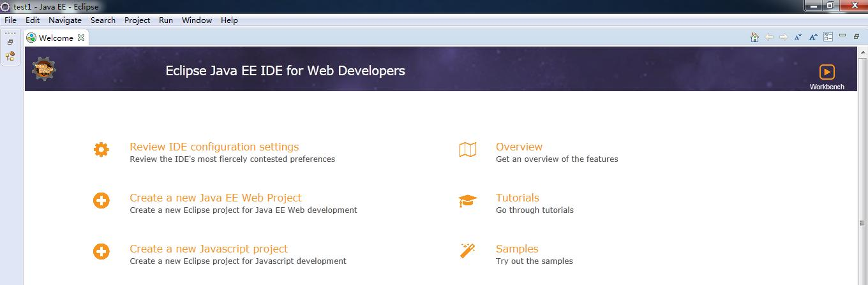Click the navigate Back arrow
868x285 pixels.
point(769,37)
